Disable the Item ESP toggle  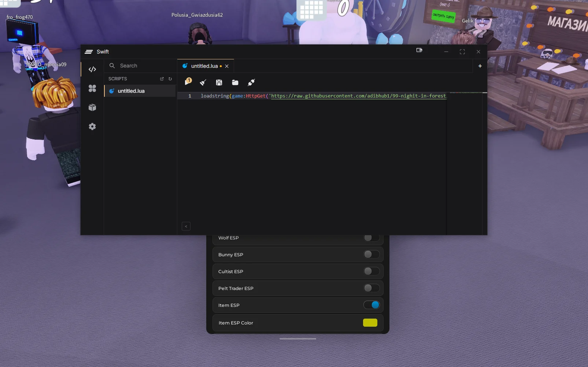pos(371,305)
